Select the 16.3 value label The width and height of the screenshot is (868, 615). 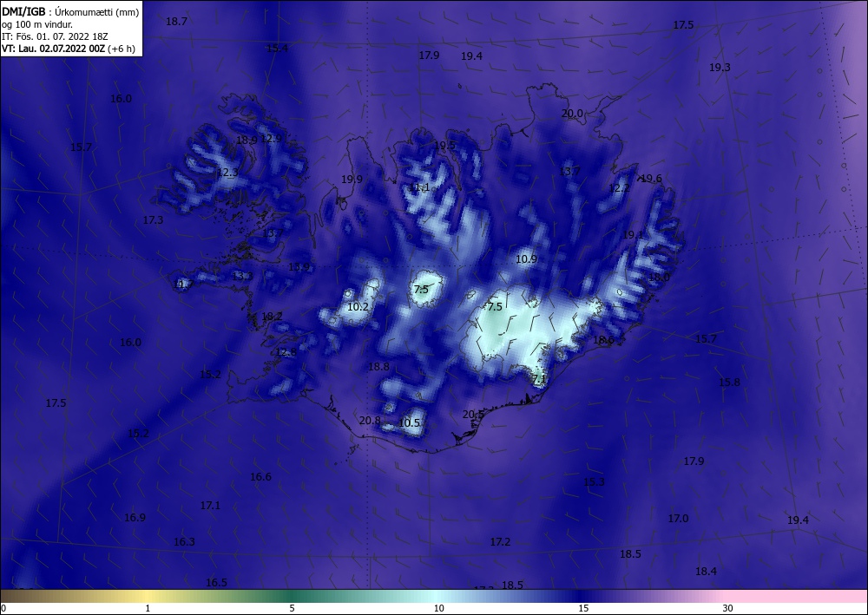pos(184,542)
